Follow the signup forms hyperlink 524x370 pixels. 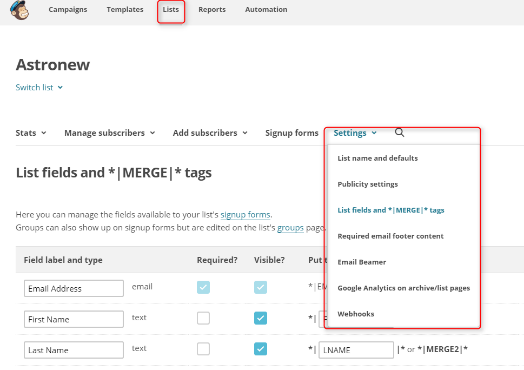245,215
